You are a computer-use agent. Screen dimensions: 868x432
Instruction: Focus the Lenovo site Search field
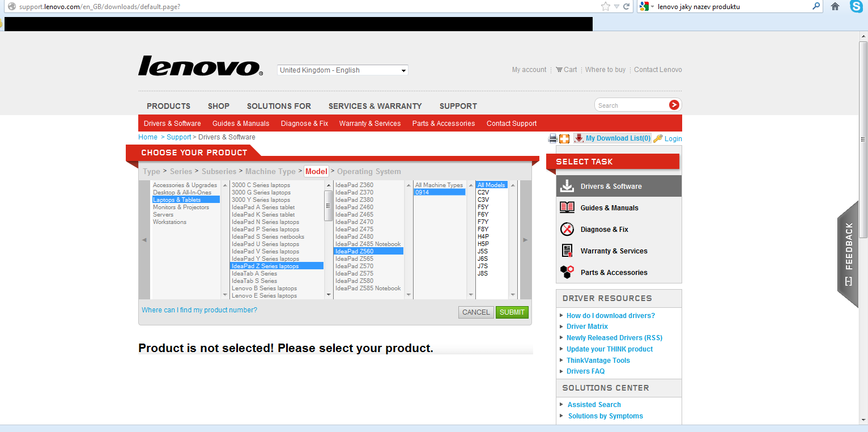tap(631, 105)
